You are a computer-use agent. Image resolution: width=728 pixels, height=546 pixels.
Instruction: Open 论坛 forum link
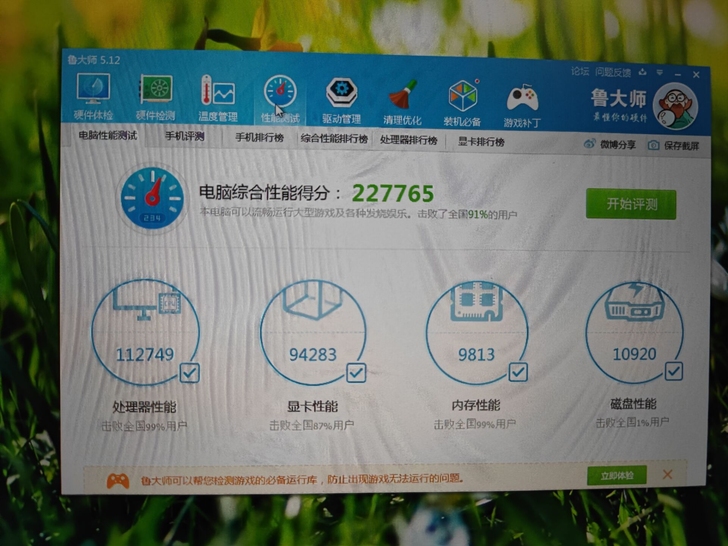580,71
